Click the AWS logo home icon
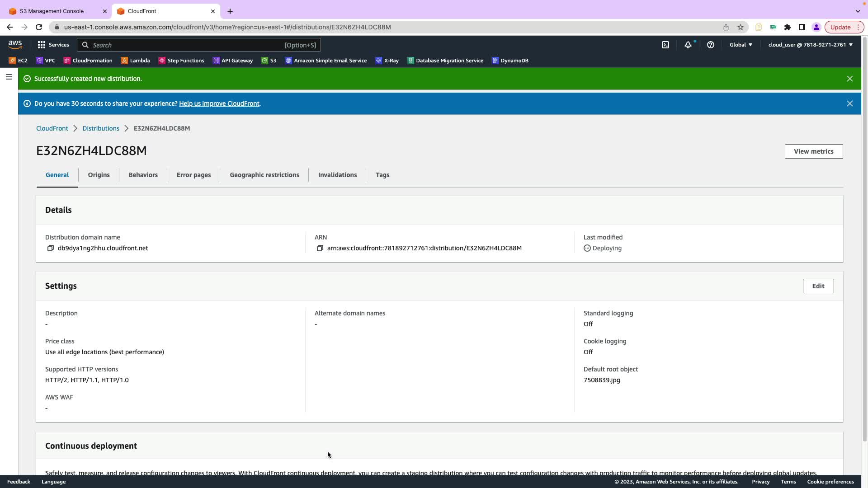The width and height of the screenshot is (868, 488). click(15, 44)
